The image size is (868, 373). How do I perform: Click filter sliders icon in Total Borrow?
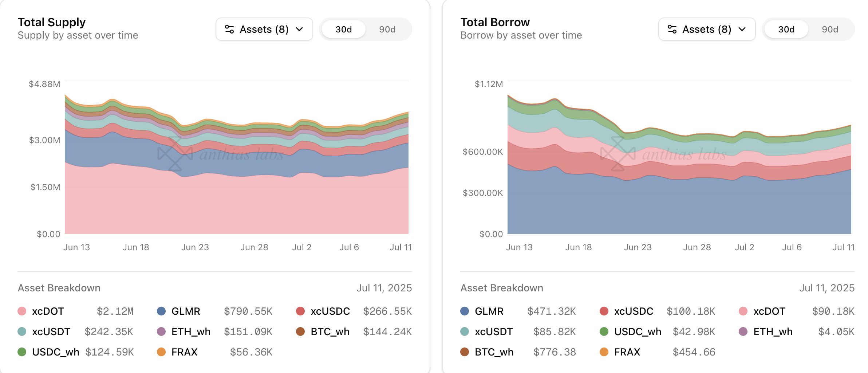[x=672, y=29]
